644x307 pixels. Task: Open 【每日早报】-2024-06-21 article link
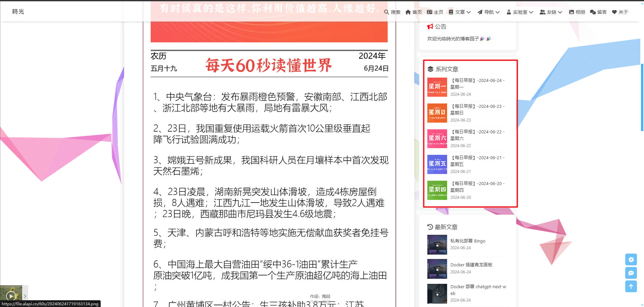478,161
